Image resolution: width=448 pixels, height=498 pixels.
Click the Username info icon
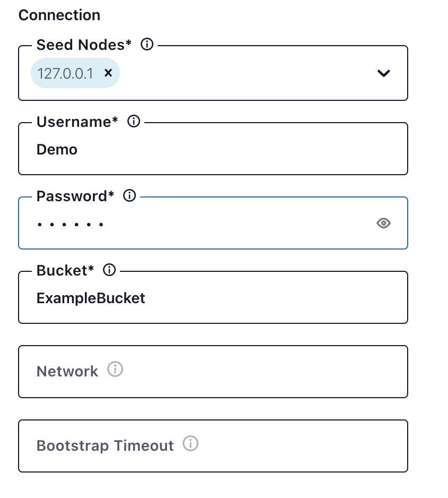pyautogui.click(x=134, y=122)
